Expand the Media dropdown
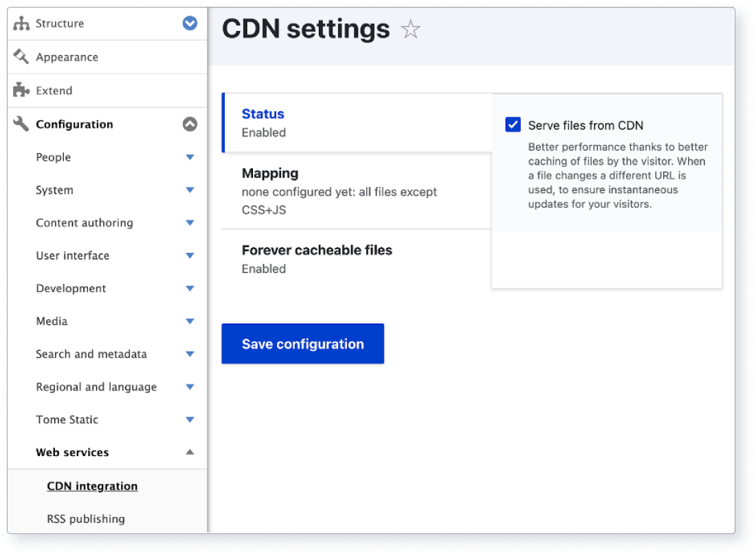Image resolution: width=756 pixels, height=555 pixels. tap(190, 321)
